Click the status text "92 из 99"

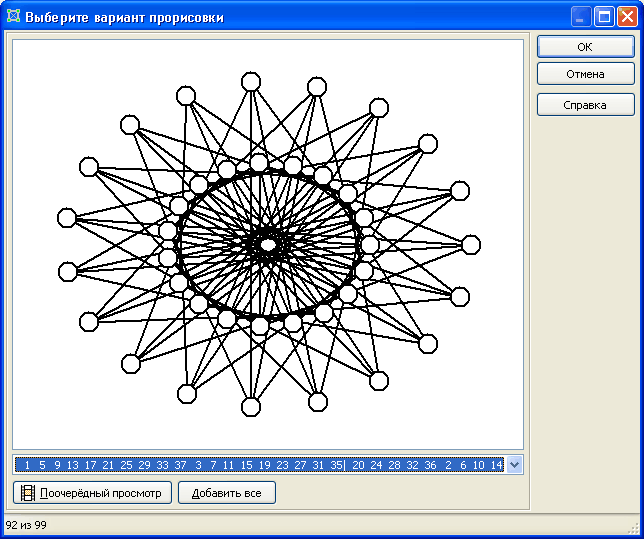point(26,525)
